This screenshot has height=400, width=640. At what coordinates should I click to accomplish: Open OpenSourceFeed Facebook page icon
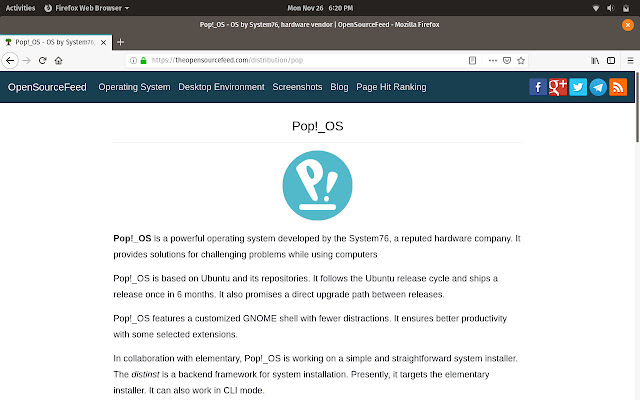click(538, 87)
